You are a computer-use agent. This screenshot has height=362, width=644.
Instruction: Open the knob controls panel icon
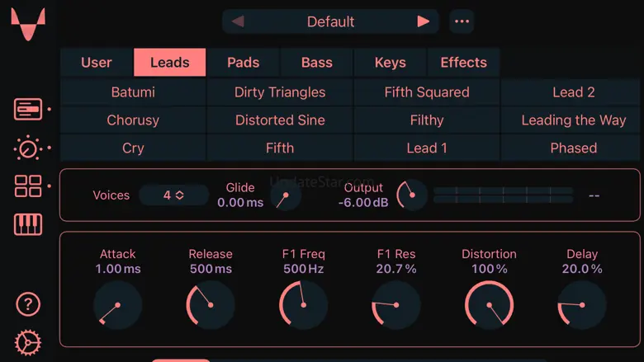pyautogui.click(x=27, y=148)
